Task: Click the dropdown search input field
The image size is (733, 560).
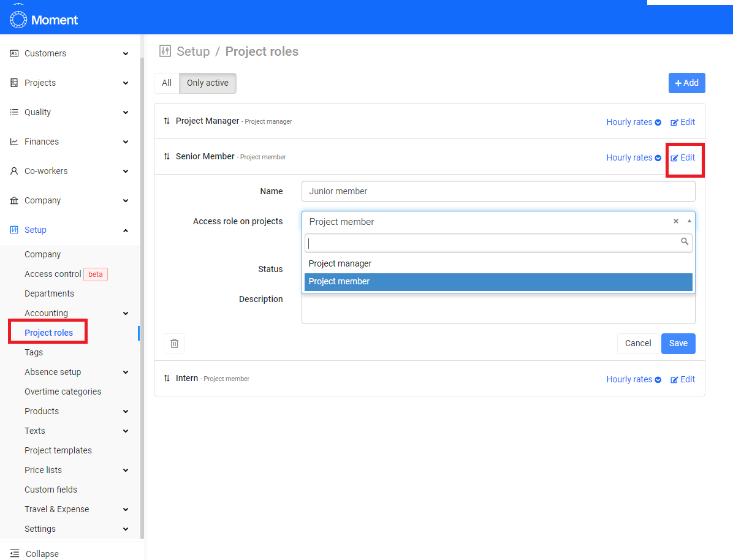Action: point(498,243)
